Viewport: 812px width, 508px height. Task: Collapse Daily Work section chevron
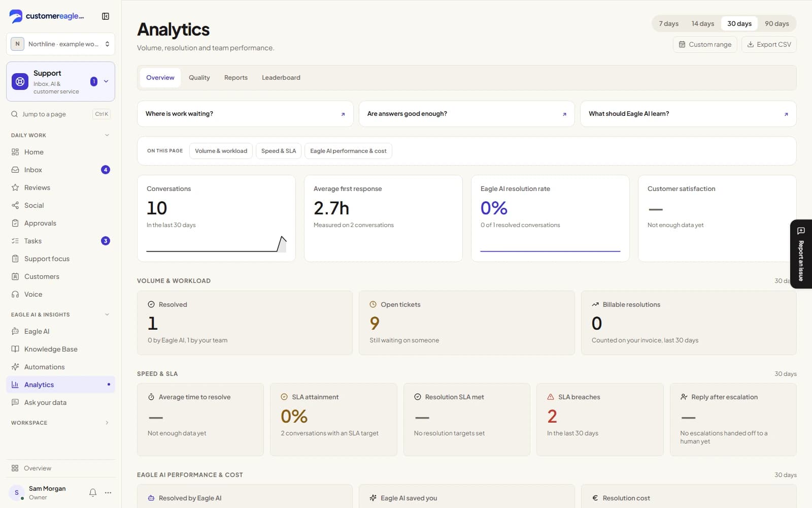pyautogui.click(x=107, y=135)
